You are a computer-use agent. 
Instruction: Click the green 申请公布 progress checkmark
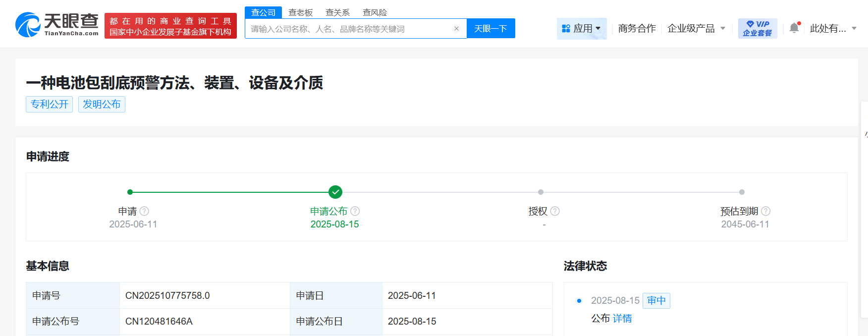click(x=335, y=192)
